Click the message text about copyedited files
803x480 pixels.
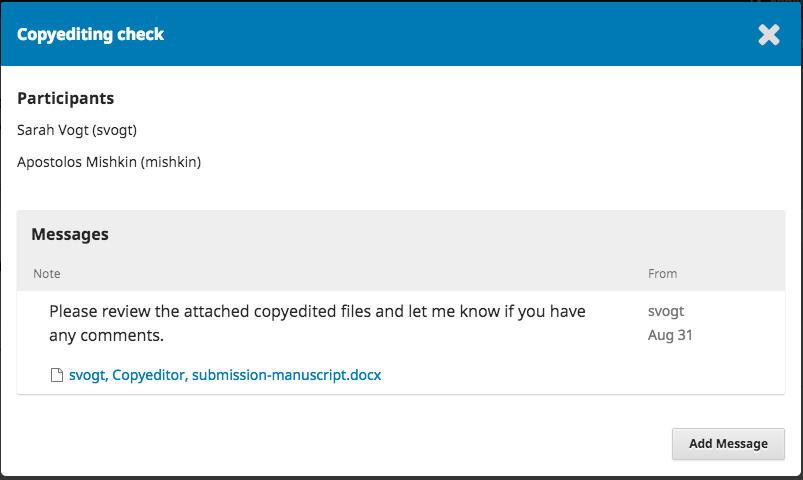coord(318,323)
